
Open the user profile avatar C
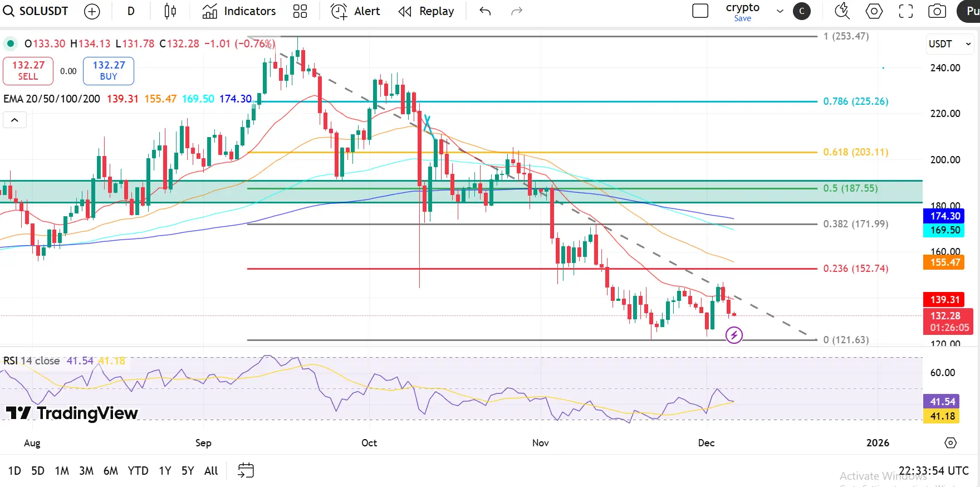[x=802, y=11]
